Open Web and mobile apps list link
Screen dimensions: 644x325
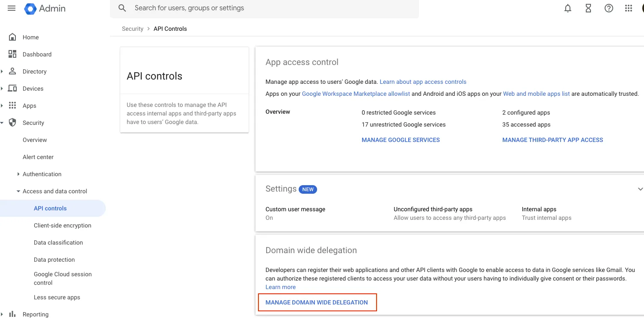tap(536, 94)
